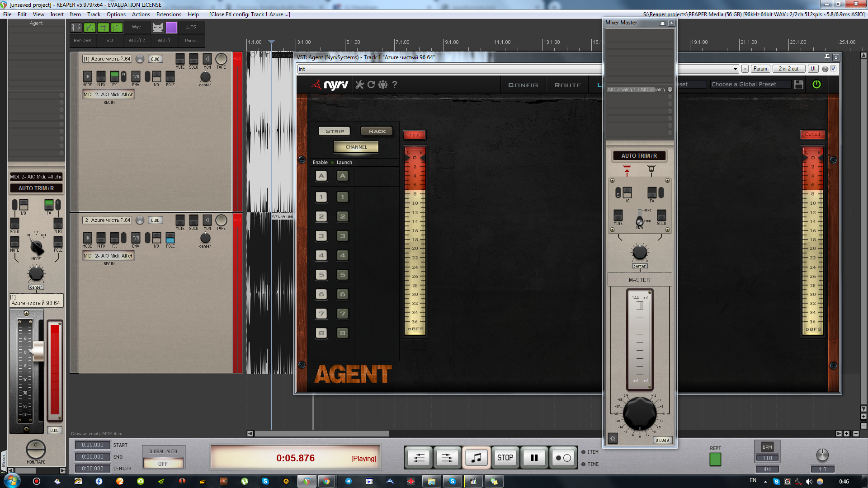
Task: Open left panel MIDI 2- AIO Midi dropdown
Action: click(36, 177)
